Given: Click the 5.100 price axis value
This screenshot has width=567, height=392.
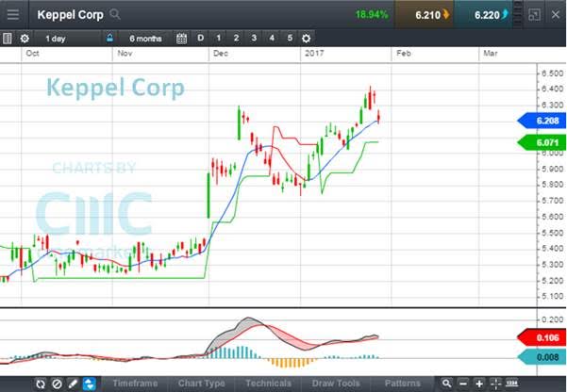Looking at the screenshot, I should click(x=552, y=296).
